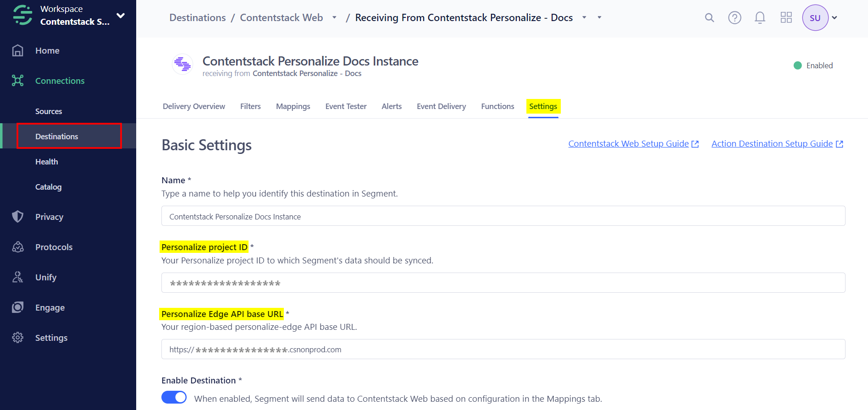Open Destinations in the sidebar

point(57,137)
